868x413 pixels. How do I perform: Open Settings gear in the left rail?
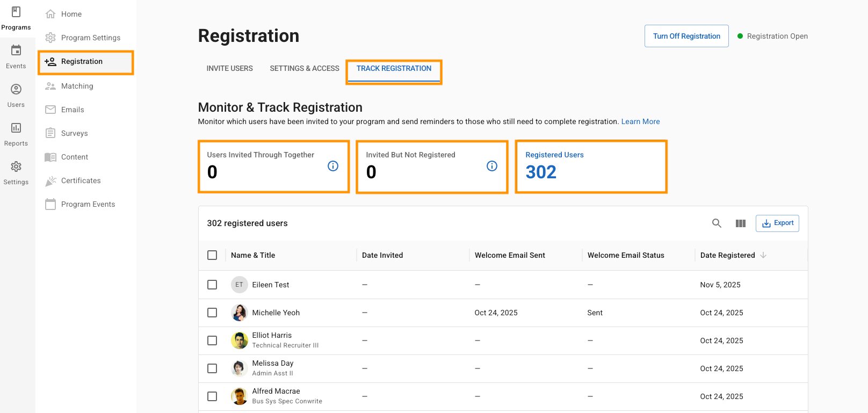(x=16, y=172)
